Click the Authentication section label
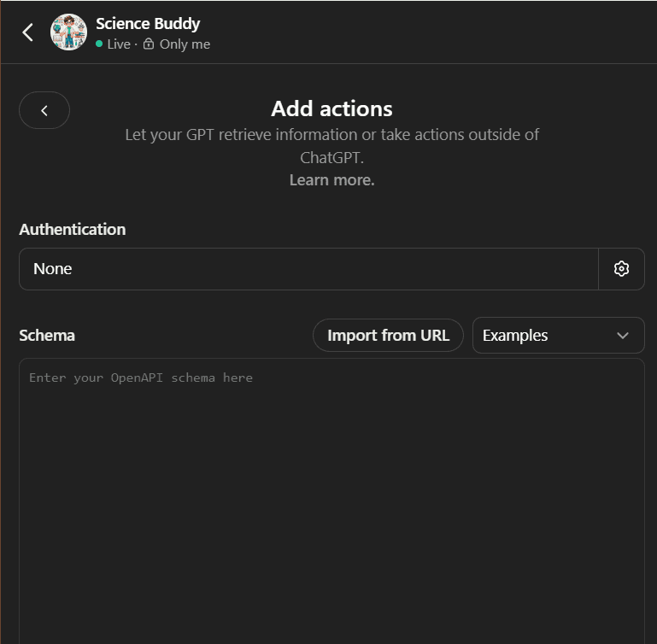Viewport: 657px width, 644px height. (x=73, y=230)
